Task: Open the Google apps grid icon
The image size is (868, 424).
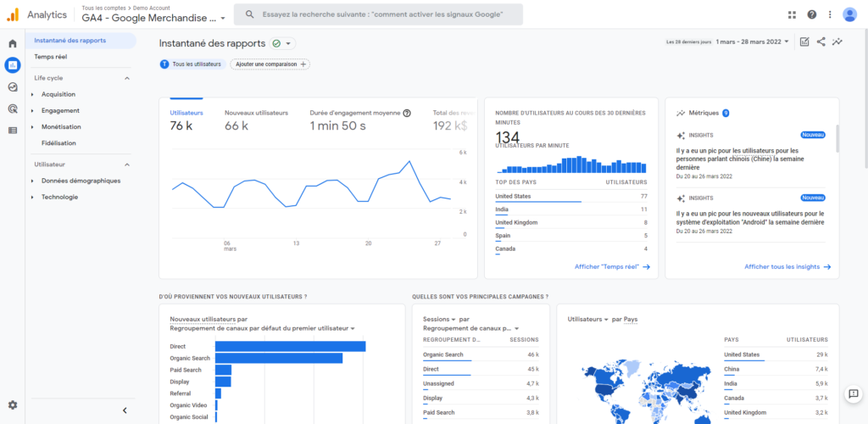Action: click(x=792, y=14)
